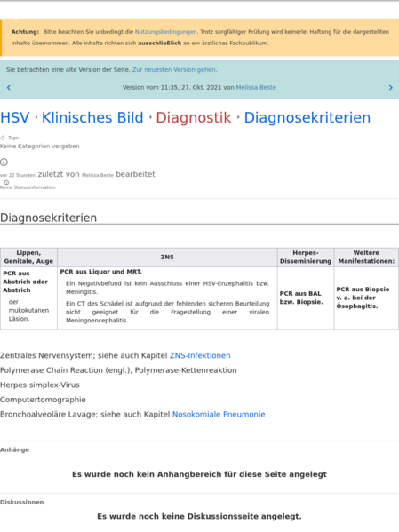
Task: Open Melissa Beste profile in version line
Action: [256, 87]
